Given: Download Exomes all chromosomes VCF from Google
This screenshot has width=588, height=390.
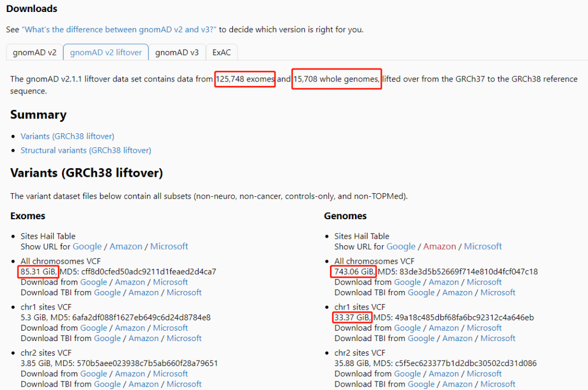Looking at the screenshot, I should point(94,282).
